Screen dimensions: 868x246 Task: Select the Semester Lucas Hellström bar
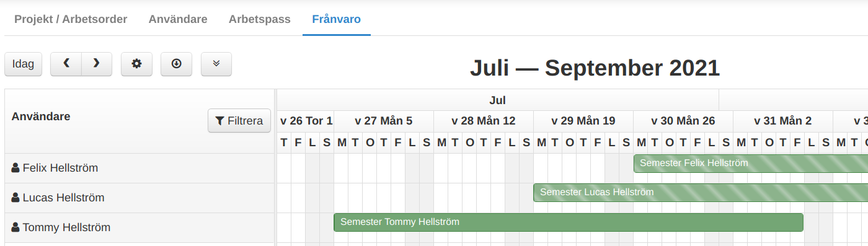(701, 192)
